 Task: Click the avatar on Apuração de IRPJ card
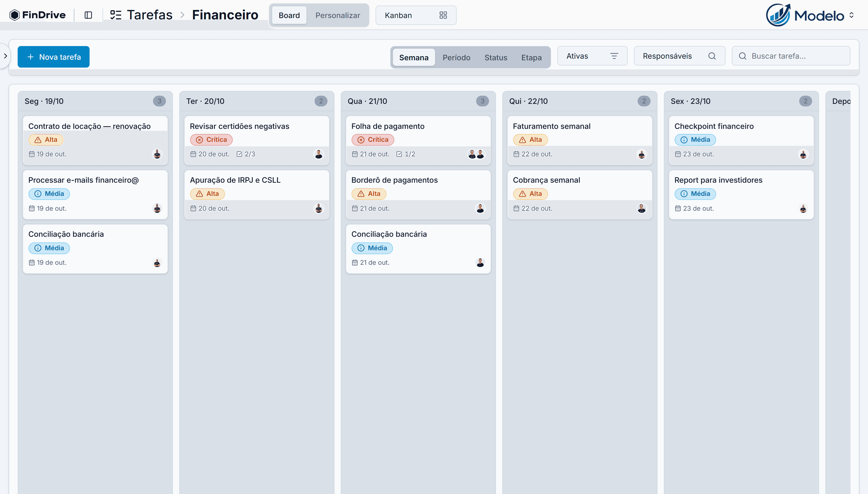point(318,208)
